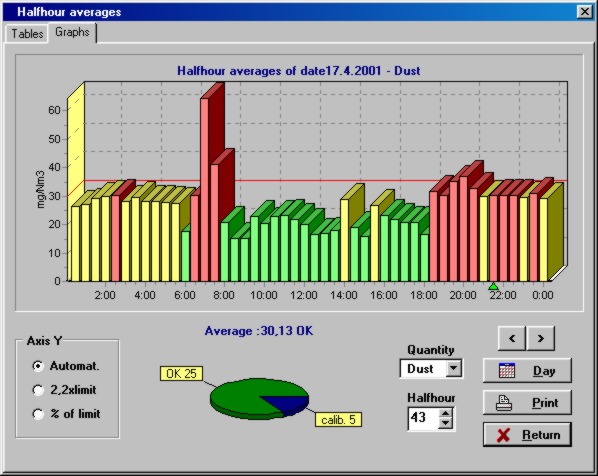Screen dimensions: 598x476
Task: Go to previous day with left arrow
Action: point(512,338)
